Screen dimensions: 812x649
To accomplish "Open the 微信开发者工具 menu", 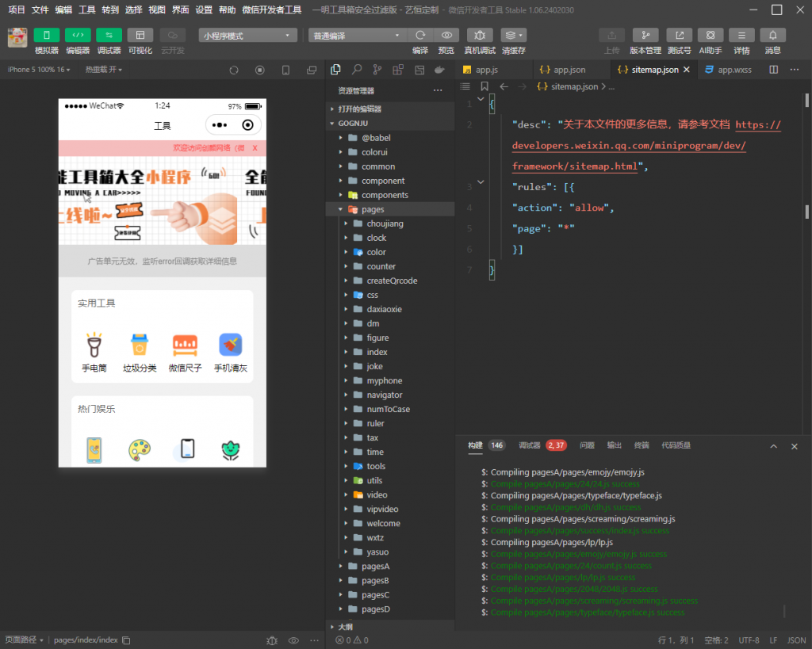I will [272, 10].
